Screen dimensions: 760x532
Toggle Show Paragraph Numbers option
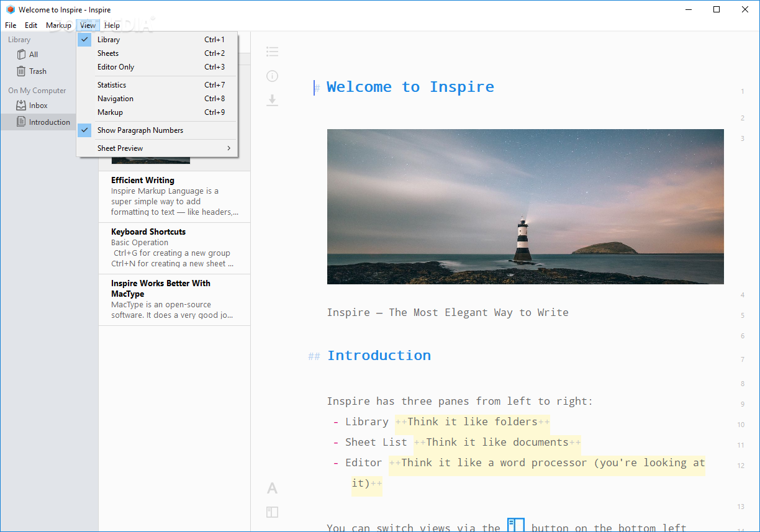(157, 130)
